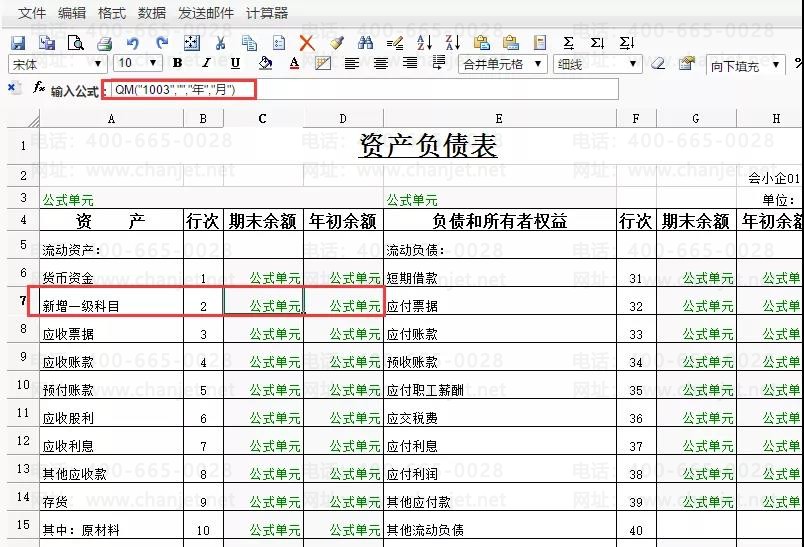Click the select-all grid arrows icon

[x=191, y=43]
